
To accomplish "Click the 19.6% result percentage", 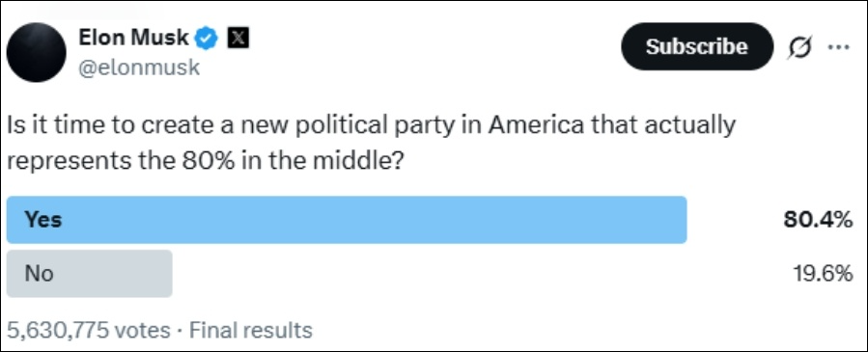I will tap(822, 274).
